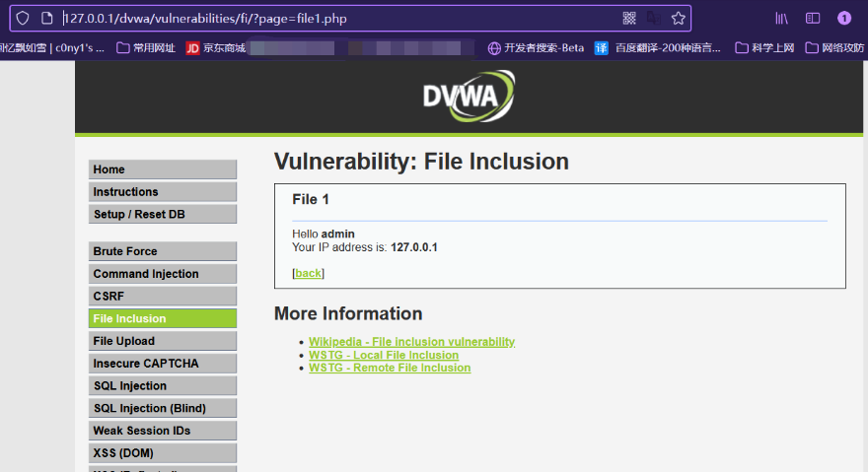Open the 京东商城 bookmark

click(216, 48)
